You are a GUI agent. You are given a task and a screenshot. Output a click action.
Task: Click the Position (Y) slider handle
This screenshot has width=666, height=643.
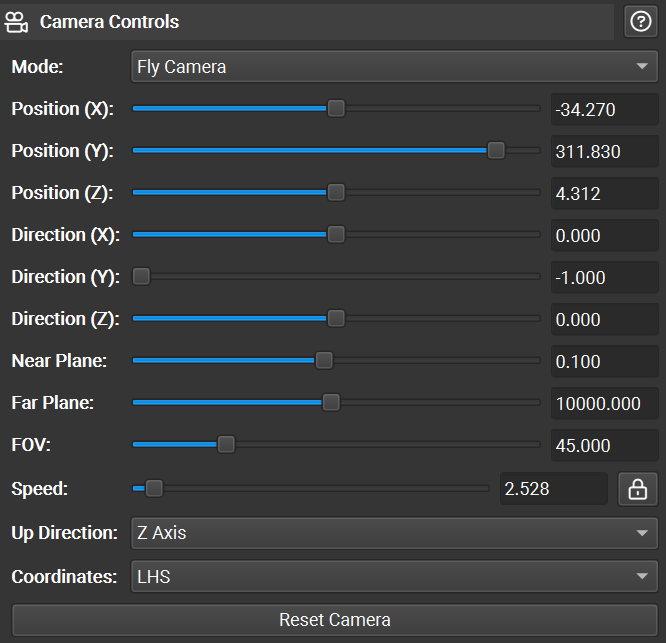496,150
